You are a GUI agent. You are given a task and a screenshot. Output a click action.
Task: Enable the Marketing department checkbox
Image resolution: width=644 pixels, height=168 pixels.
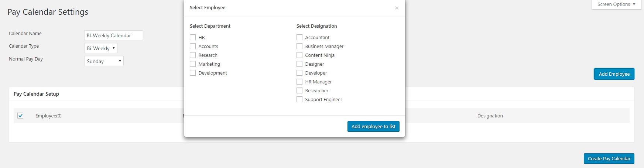193,64
